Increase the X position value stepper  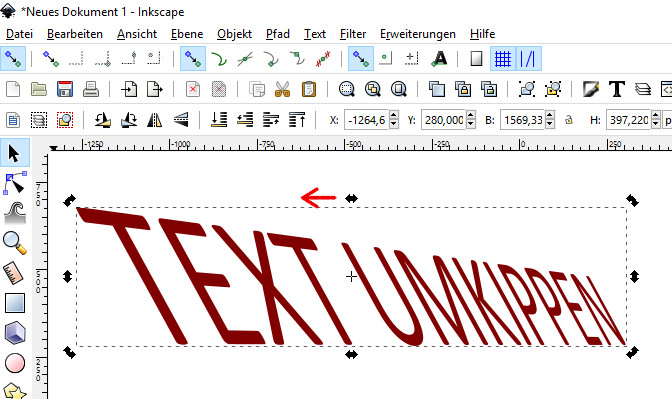(x=394, y=115)
